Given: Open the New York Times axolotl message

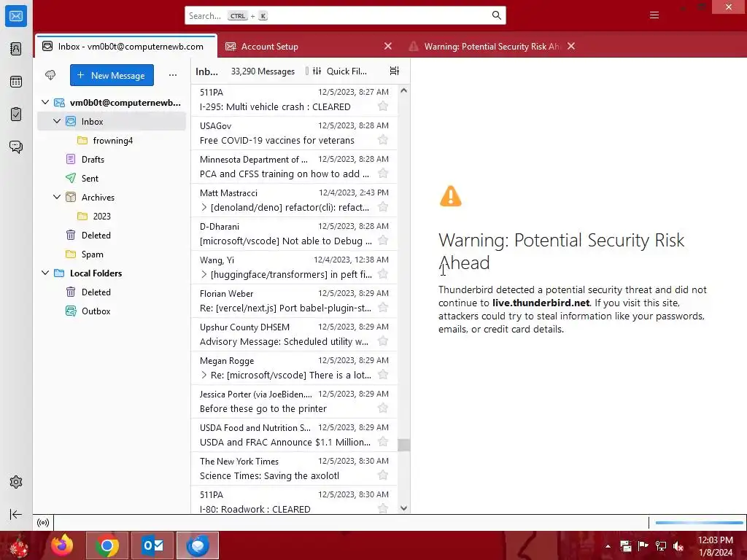Looking at the screenshot, I should pyautogui.click(x=294, y=469).
